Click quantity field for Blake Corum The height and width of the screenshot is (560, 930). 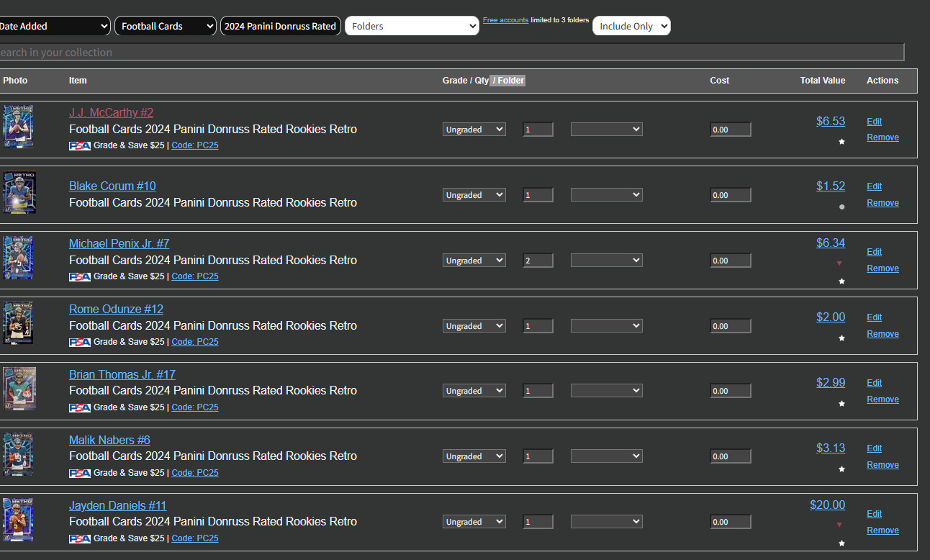pos(538,195)
